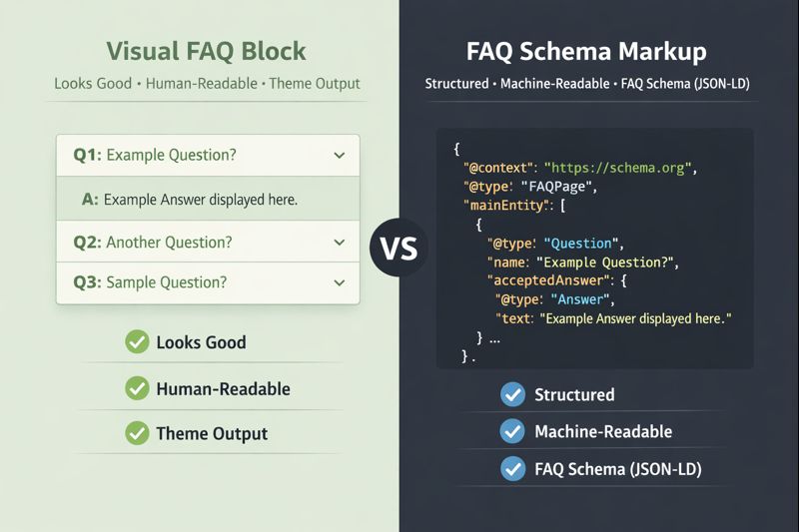799x532 pixels.
Task: Toggle the blue check next to FAQ Schema (JSON-LD)
Action: [512, 467]
